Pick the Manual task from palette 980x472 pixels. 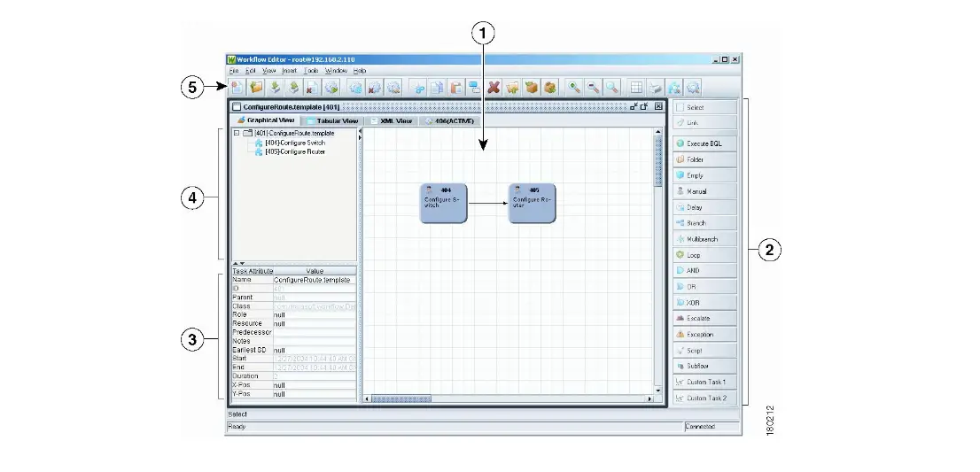coord(705,191)
